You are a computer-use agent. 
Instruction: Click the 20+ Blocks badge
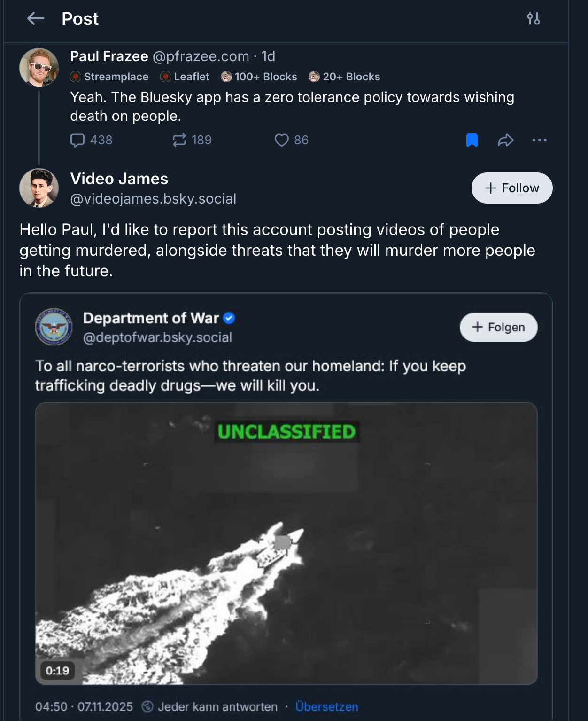tap(345, 77)
